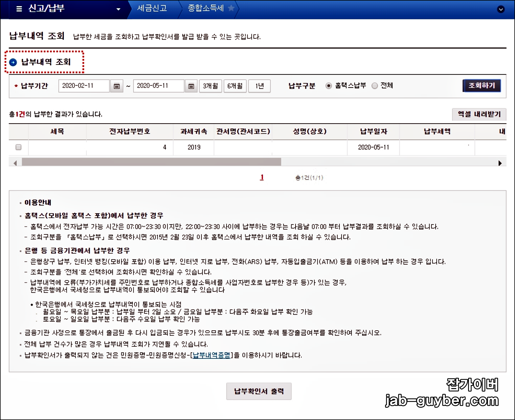Viewport: 515px width, 420px height.
Task: Select the 전체 radio button
Action: coord(374,85)
